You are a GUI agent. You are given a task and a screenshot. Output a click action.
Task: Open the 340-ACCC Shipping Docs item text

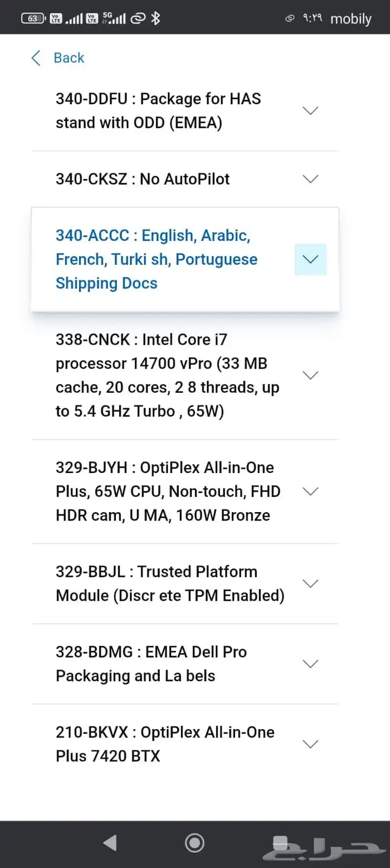tap(157, 259)
